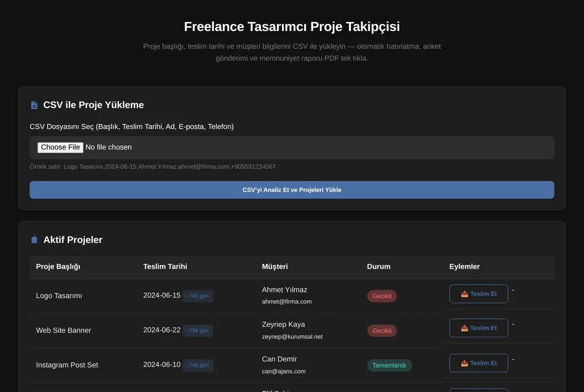Select the Web Site Banner project title
584x392 pixels.
(x=63, y=330)
